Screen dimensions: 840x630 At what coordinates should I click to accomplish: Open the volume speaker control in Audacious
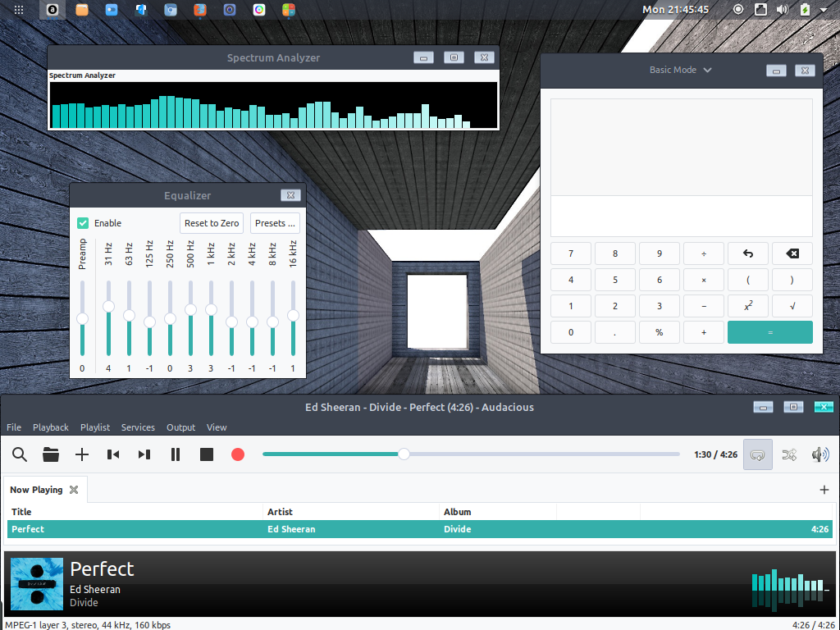point(820,454)
